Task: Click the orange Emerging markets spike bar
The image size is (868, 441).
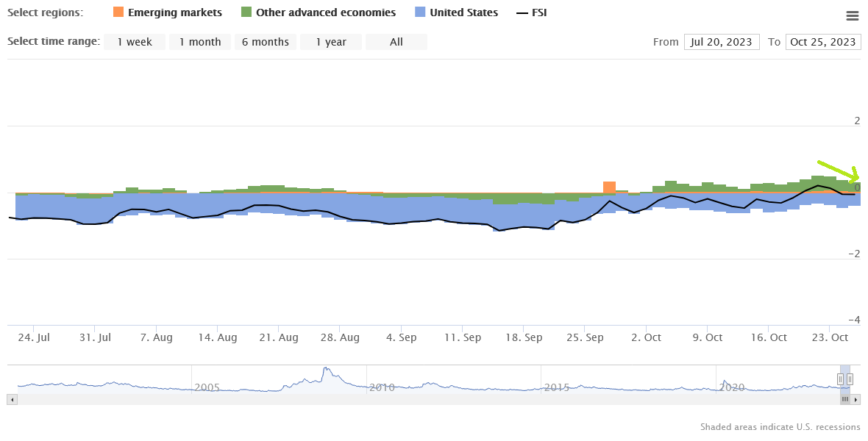Action: tap(610, 187)
